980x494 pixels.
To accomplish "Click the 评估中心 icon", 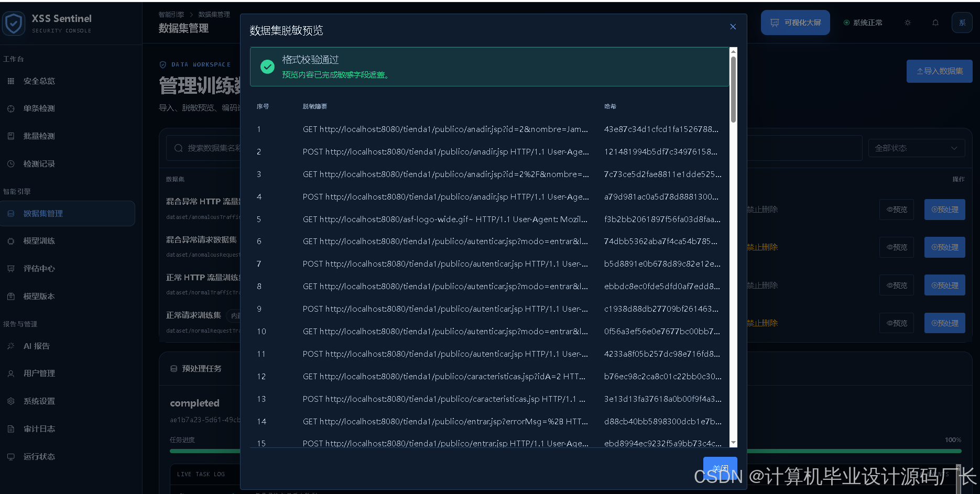I will pos(11,269).
